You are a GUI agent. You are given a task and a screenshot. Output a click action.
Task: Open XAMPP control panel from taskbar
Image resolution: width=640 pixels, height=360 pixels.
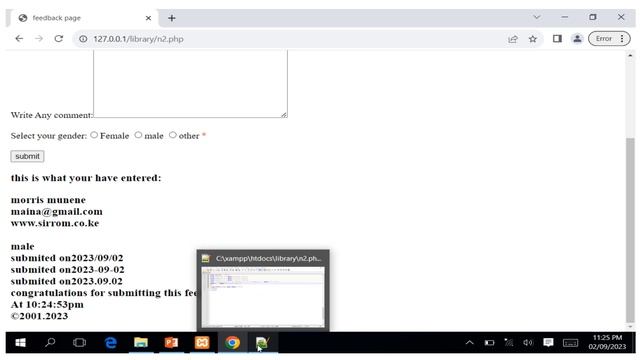pos(202,342)
